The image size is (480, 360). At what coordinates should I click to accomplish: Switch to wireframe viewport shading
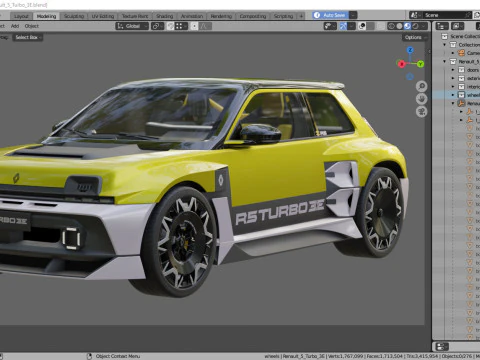tap(391, 26)
